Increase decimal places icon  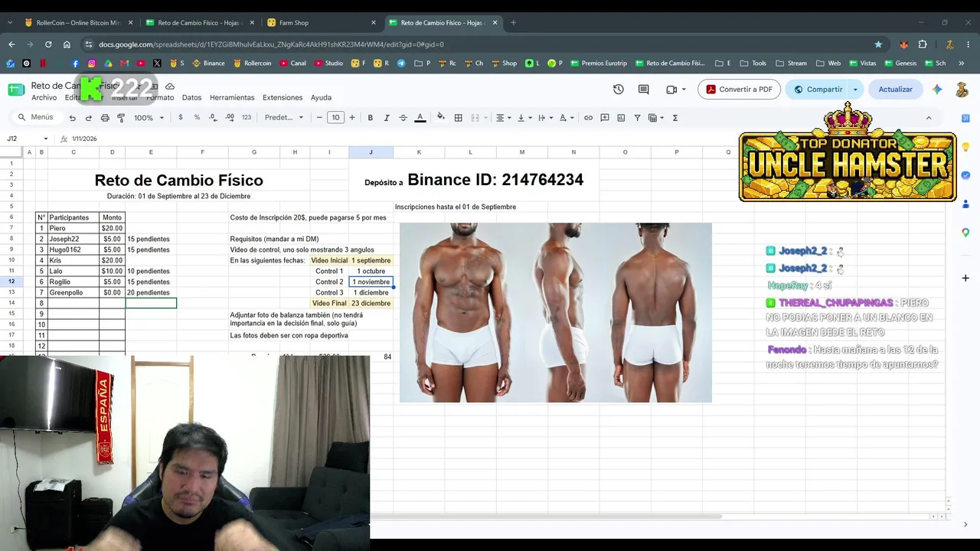(230, 118)
